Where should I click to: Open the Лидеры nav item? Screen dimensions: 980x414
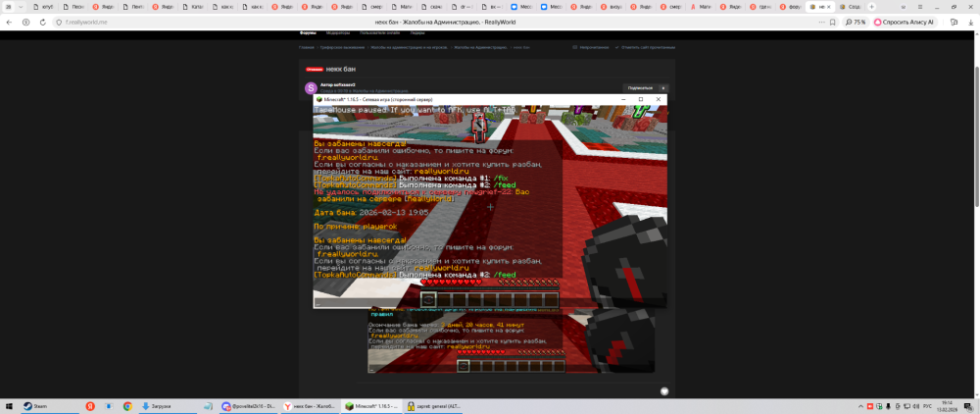[417, 32]
